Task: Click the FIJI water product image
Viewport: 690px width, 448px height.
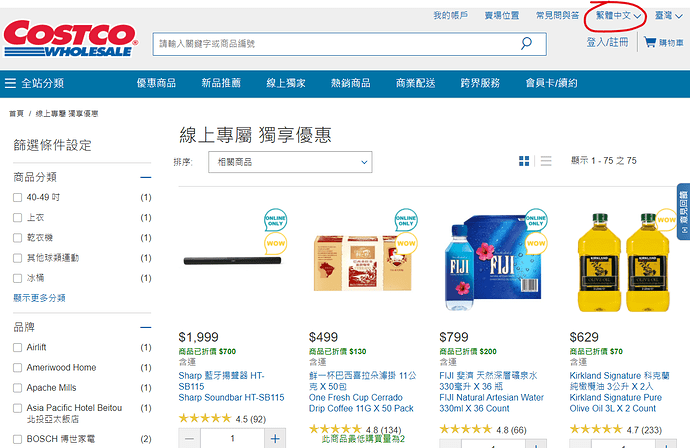Action: tap(492, 262)
